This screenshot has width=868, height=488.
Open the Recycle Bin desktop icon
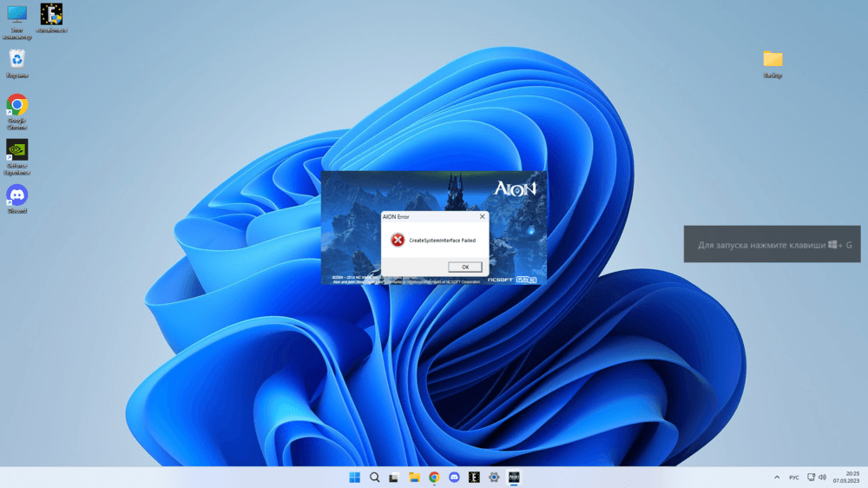click(x=16, y=59)
